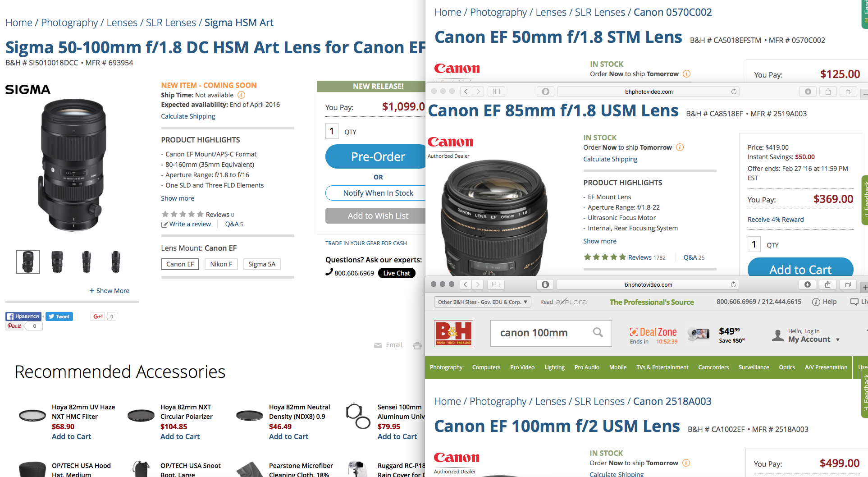Click the share icon in the bottom Safari toolbar
Screen dimensions: 868x477
[827, 284]
